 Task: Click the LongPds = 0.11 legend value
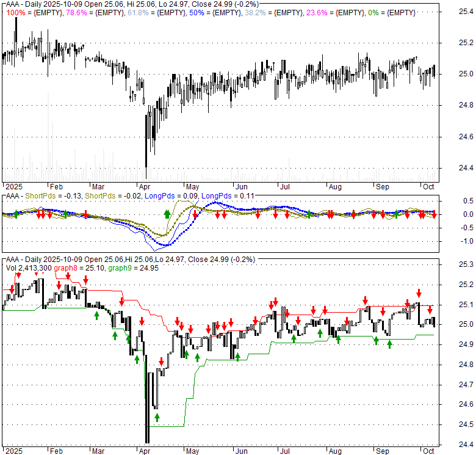228,196
